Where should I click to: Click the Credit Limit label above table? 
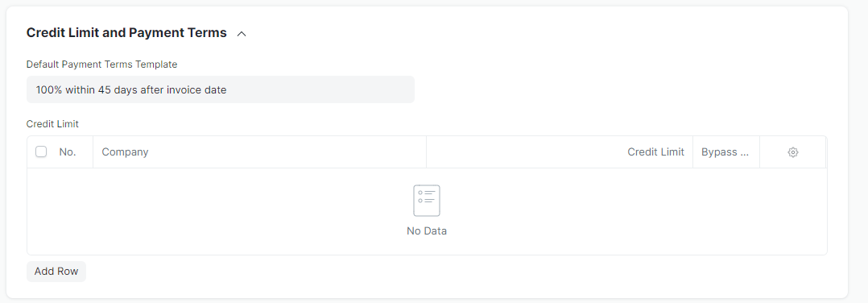(x=52, y=124)
